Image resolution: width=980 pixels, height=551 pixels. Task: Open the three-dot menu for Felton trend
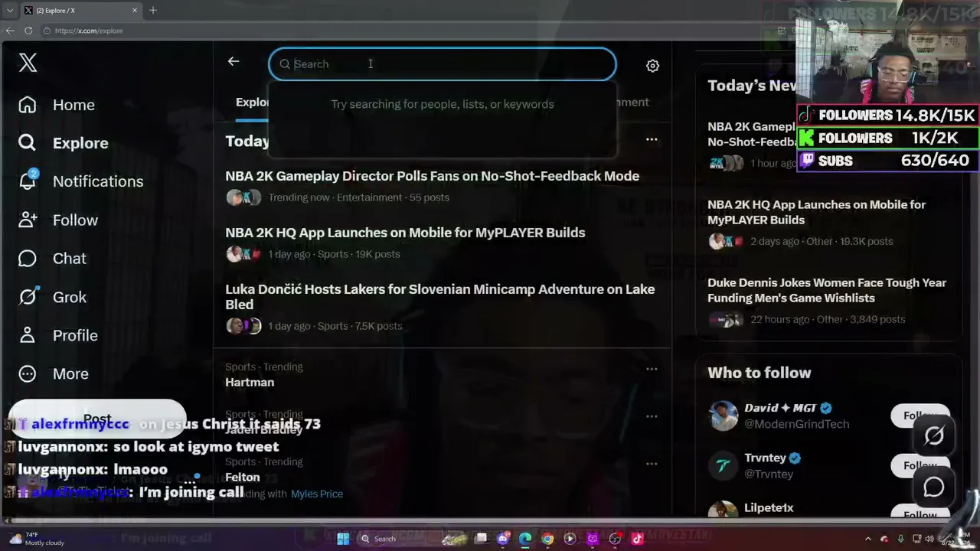[x=652, y=464]
